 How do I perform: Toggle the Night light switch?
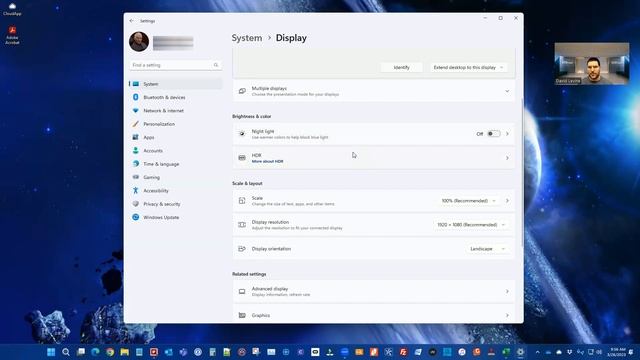click(x=493, y=134)
